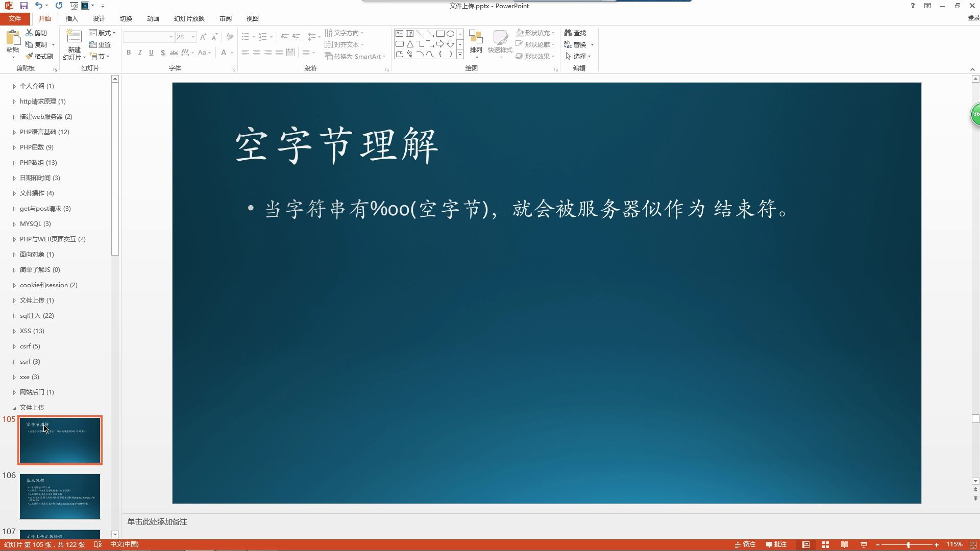Image resolution: width=980 pixels, height=551 pixels.
Task: Open the Shape Fill (形状填充) tool
Action: tap(534, 32)
